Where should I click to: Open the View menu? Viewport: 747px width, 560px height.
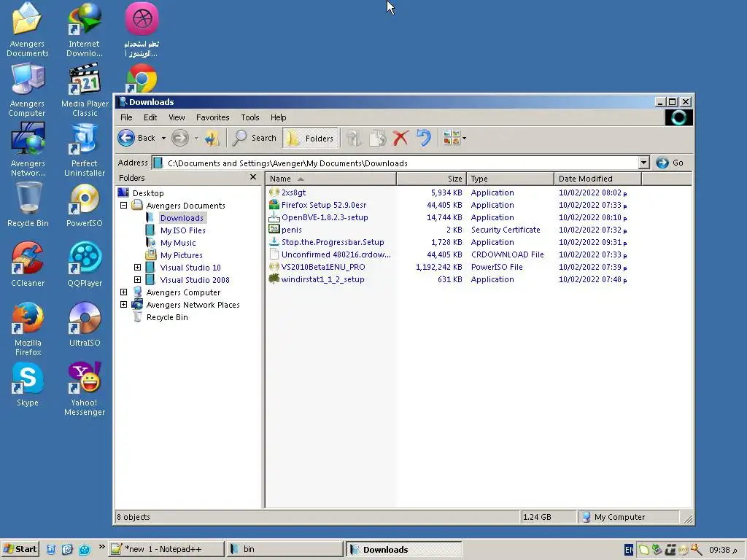point(177,117)
